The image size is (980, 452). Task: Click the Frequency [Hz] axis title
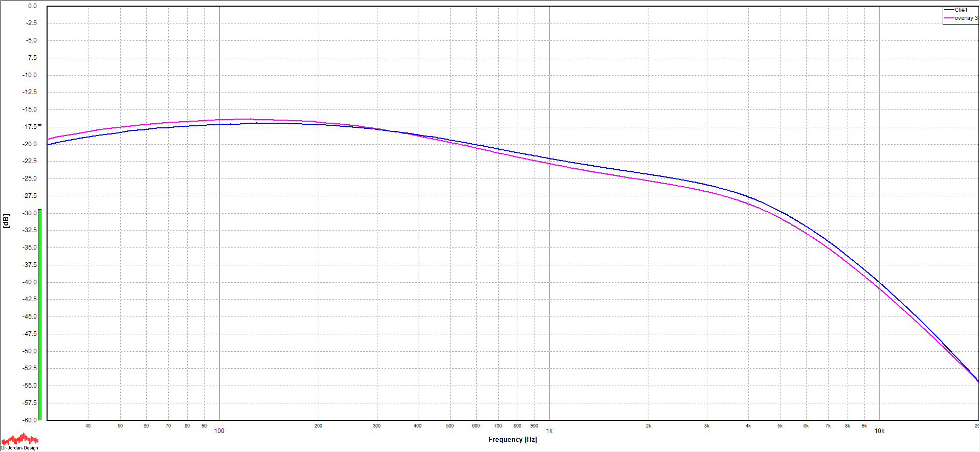[513, 440]
